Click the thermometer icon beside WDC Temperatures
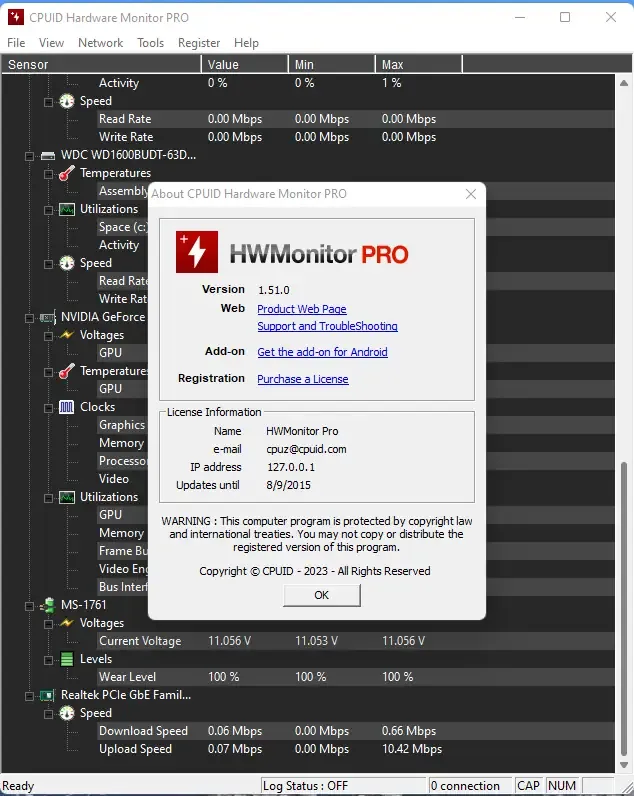The height and width of the screenshot is (796, 634). pyautogui.click(x=66, y=173)
